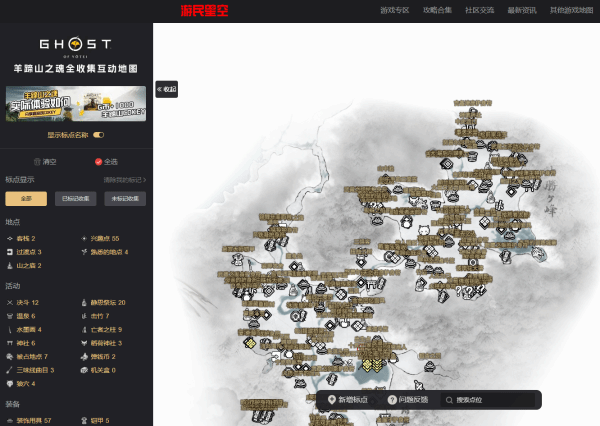Open the 其他游戏地图 menu
Image resolution: width=600 pixels, height=426 pixels.
[570, 10]
